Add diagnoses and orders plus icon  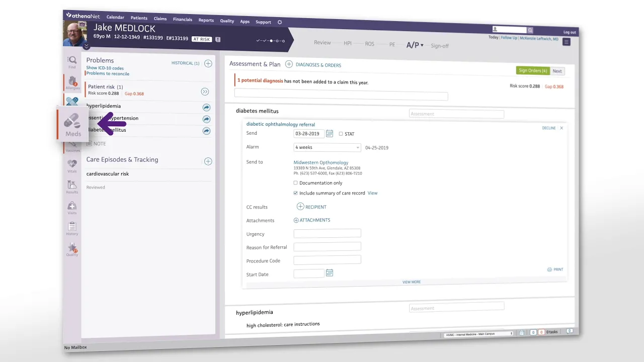click(289, 64)
